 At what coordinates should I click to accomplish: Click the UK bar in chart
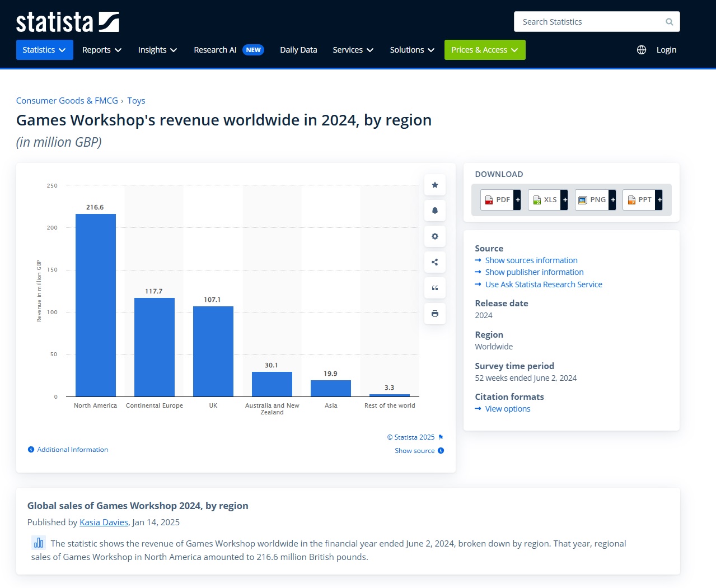(213, 351)
